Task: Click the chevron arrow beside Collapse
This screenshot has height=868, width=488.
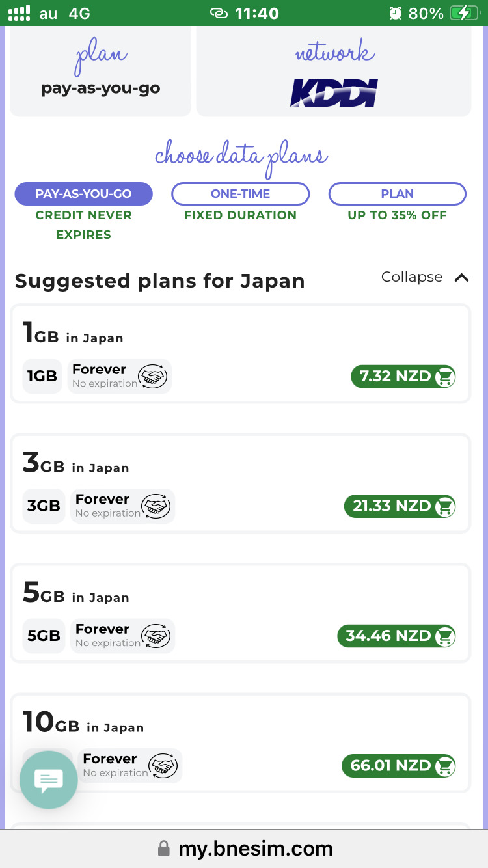Action: coord(461,278)
